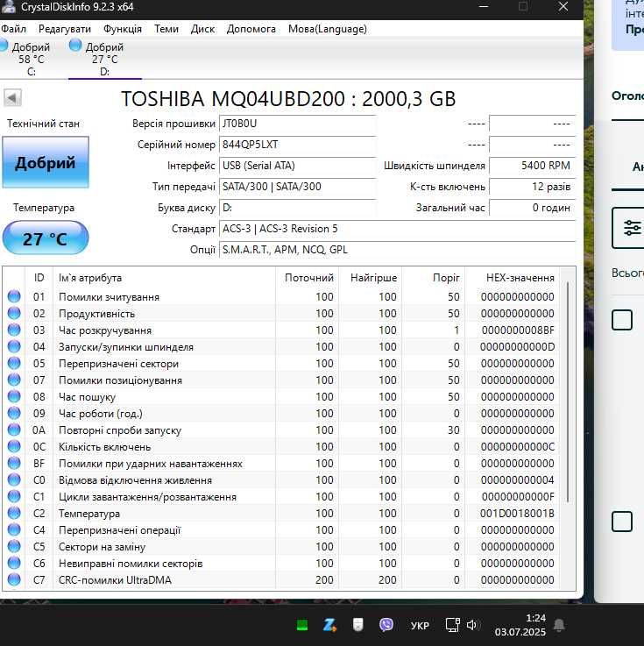
Task: Click the filter sliders icon in side panel
Action: [x=632, y=228]
